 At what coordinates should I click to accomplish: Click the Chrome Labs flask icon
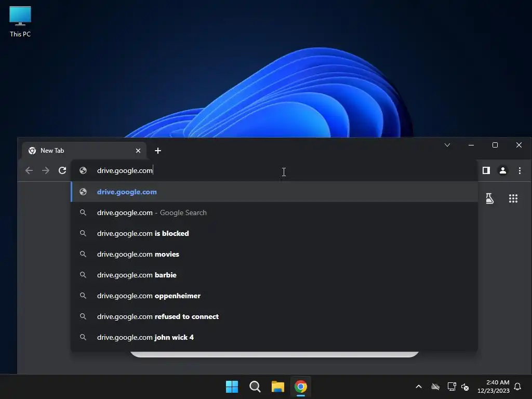coord(489,198)
